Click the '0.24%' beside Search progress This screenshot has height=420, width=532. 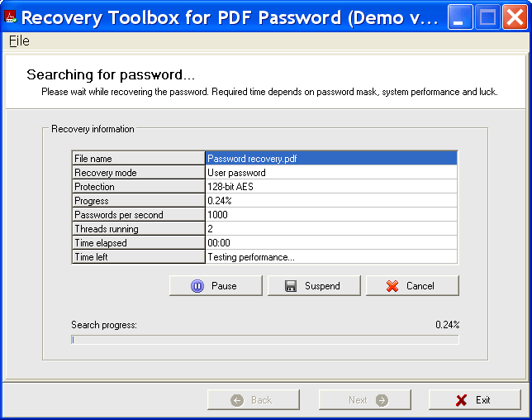[x=447, y=325]
